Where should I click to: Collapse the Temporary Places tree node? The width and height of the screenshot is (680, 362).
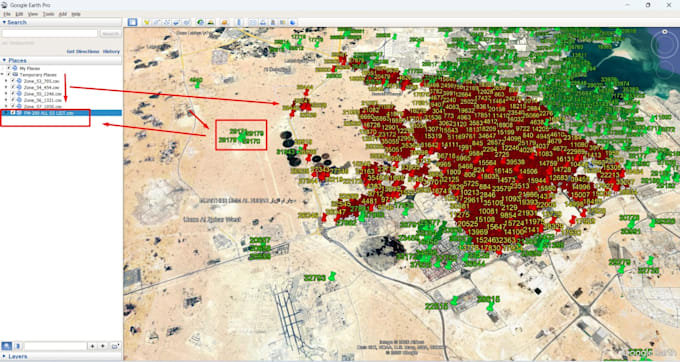tap(2, 75)
